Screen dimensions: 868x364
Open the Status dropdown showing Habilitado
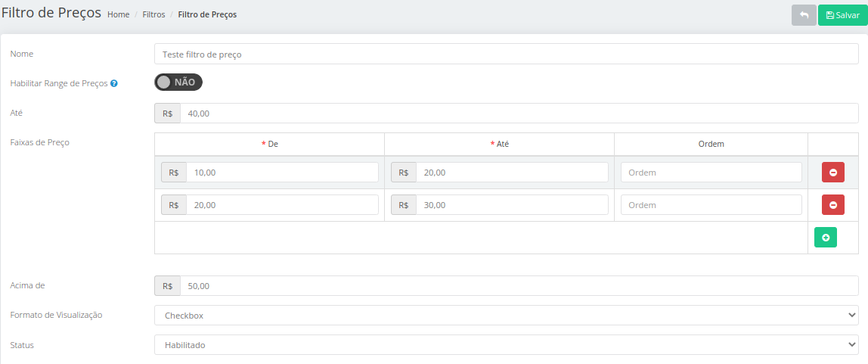[x=507, y=344]
